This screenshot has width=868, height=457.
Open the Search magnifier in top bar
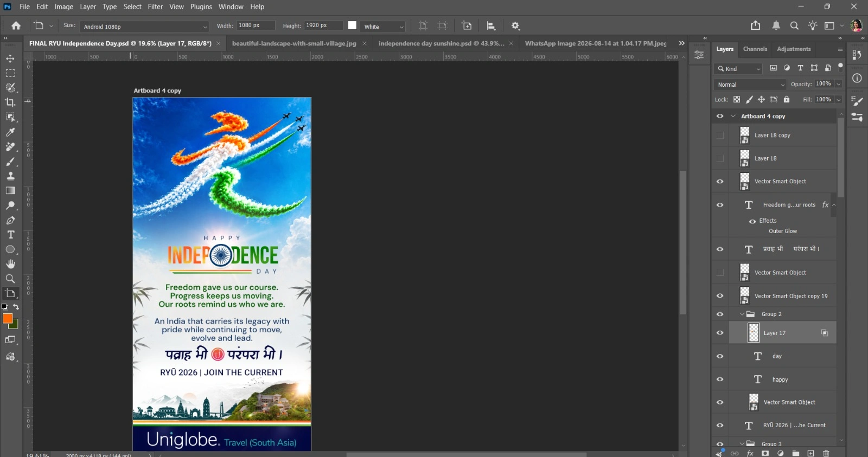click(x=794, y=25)
